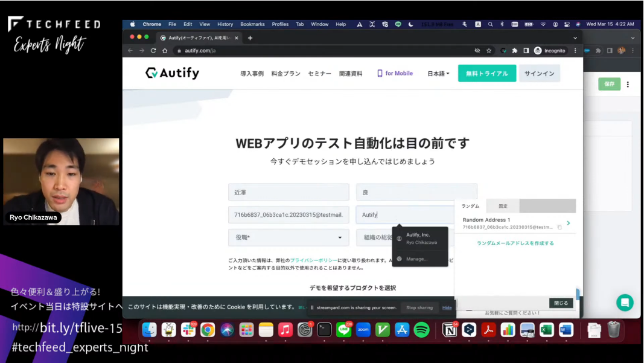Open Word from the dock

pyautogui.click(x=566, y=330)
